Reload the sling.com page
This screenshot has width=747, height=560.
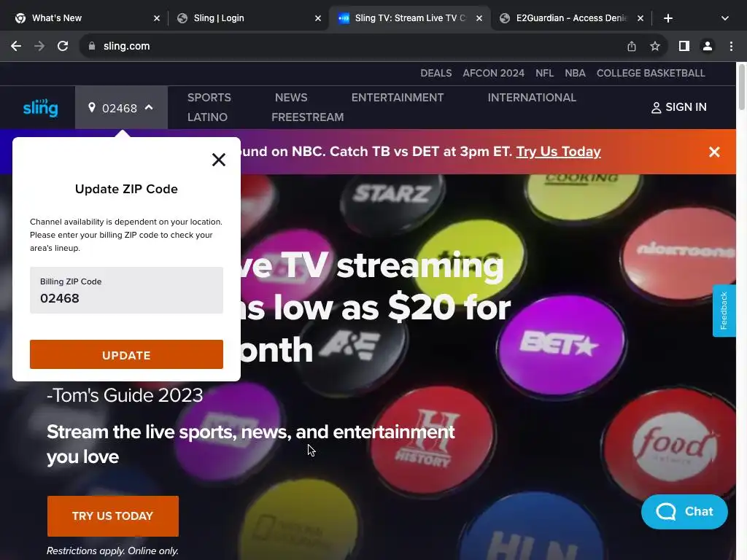[x=63, y=46]
